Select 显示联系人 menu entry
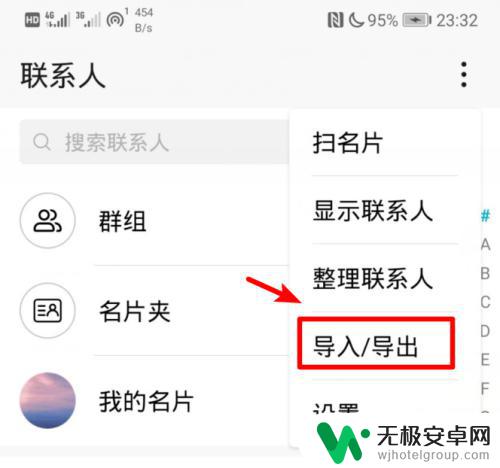 click(373, 211)
